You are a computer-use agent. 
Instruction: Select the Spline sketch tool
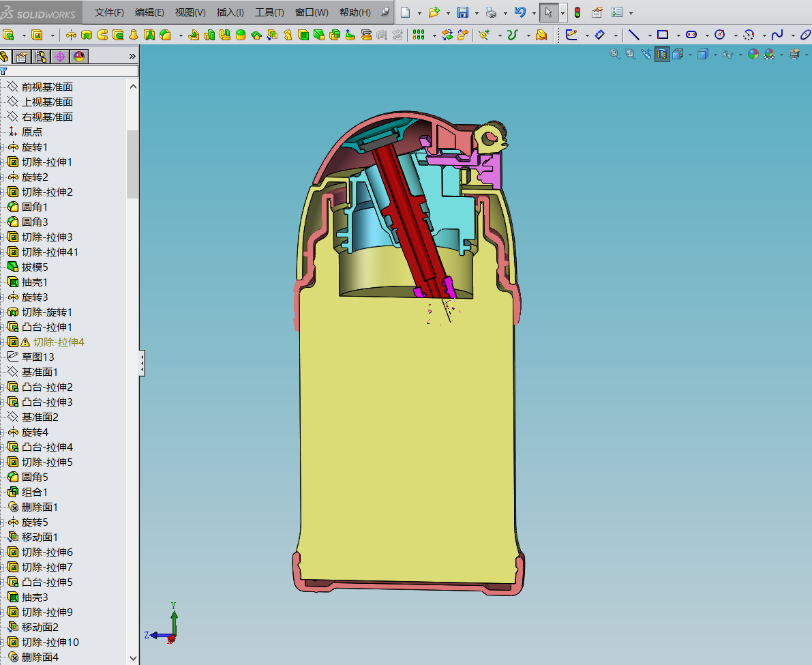(x=777, y=35)
